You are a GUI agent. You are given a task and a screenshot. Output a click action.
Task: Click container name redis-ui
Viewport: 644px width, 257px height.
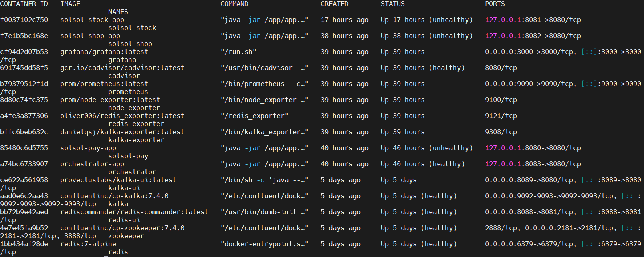point(124,220)
